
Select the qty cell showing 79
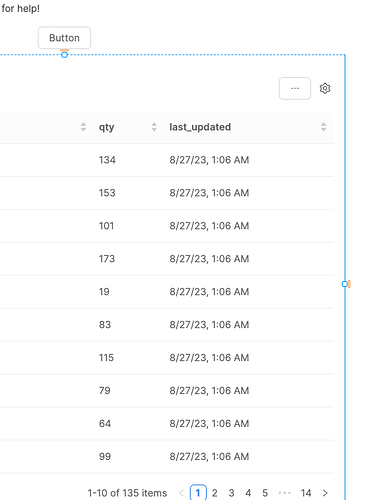click(104, 391)
